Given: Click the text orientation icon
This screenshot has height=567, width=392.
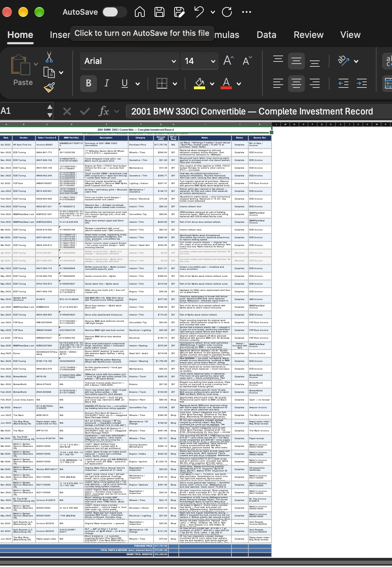Looking at the screenshot, I should tap(344, 61).
